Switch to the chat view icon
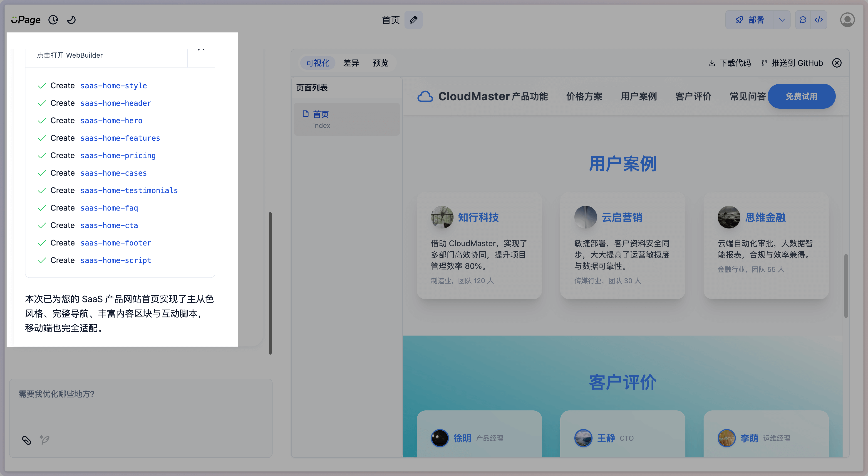This screenshot has height=476, width=868. [803, 20]
